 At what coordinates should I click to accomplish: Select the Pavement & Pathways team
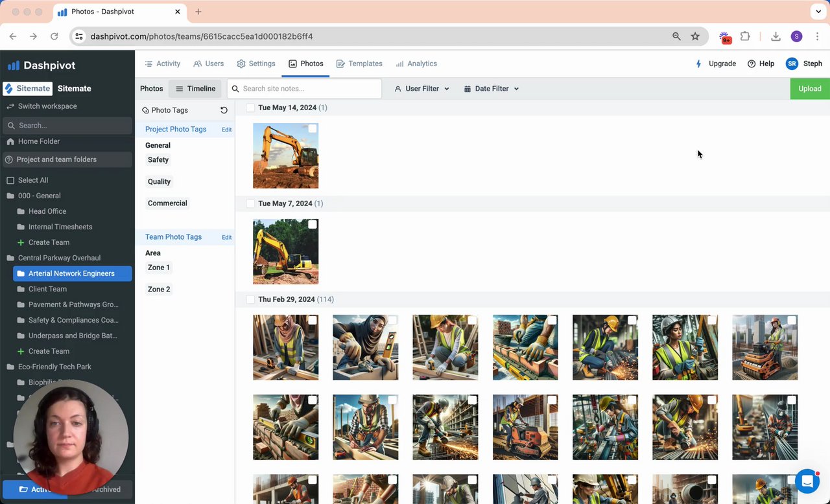(73, 304)
